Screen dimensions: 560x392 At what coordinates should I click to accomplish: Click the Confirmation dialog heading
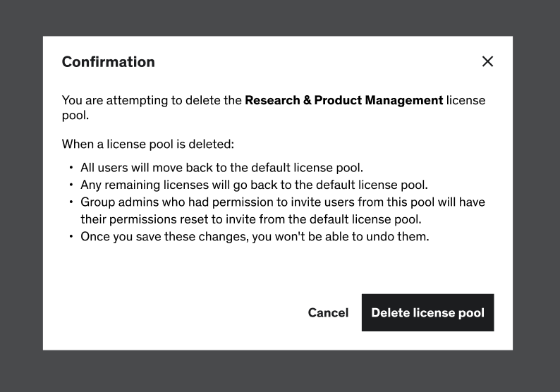point(108,61)
